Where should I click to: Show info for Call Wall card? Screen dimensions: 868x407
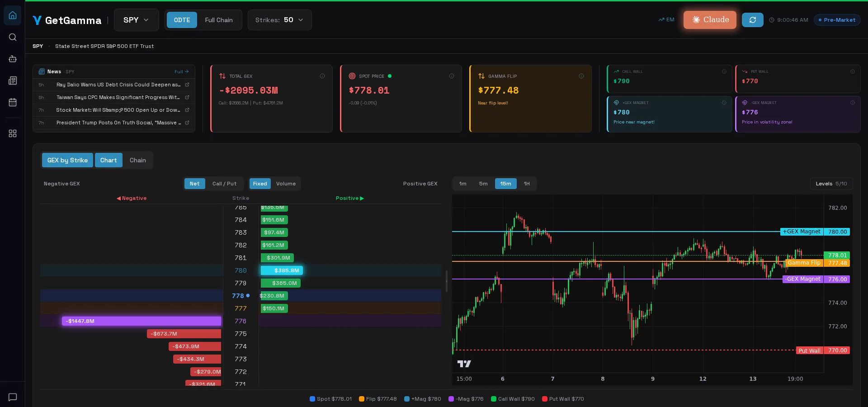[724, 71]
